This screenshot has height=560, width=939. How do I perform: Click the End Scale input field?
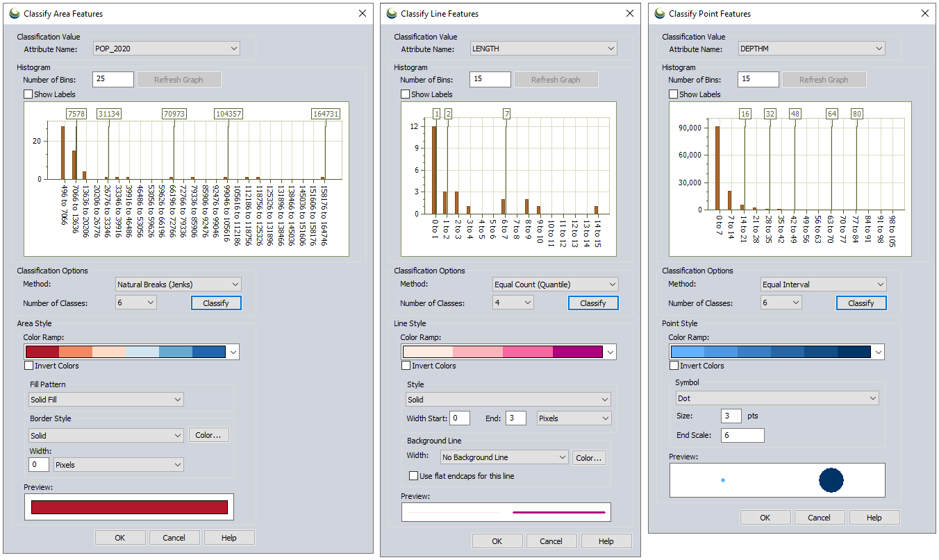coord(743,435)
